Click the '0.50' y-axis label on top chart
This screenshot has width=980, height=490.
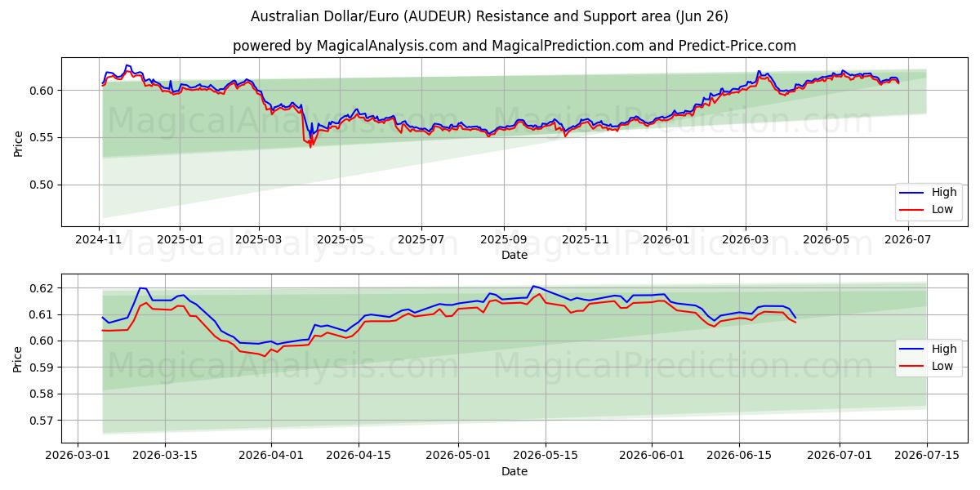pyautogui.click(x=42, y=185)
